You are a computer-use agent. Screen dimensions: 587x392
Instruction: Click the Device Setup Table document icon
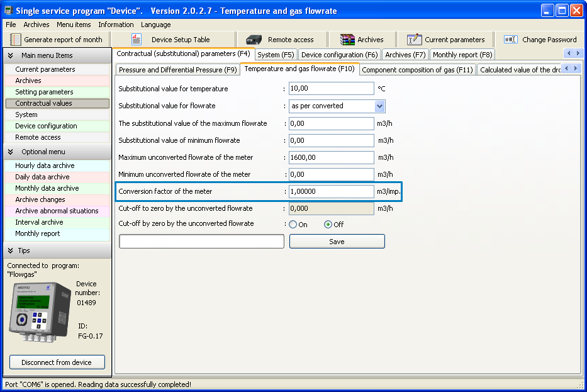137,39
